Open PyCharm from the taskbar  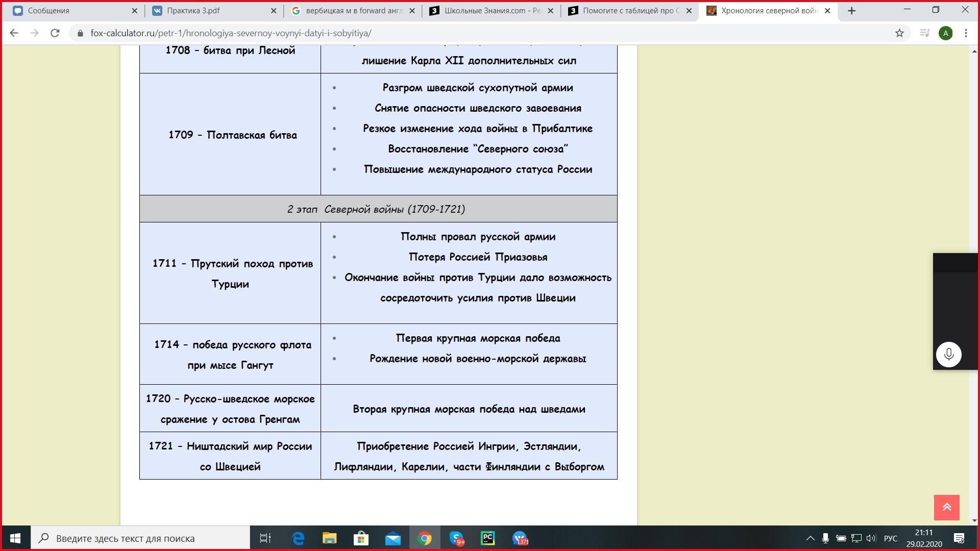[488, 538]
